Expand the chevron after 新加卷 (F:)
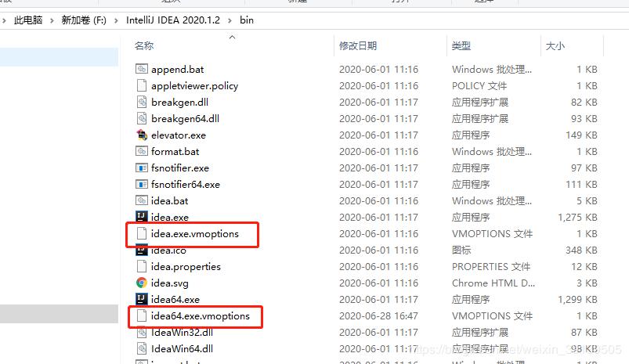This screenshot has width=629, height=364. click(116, 20)
